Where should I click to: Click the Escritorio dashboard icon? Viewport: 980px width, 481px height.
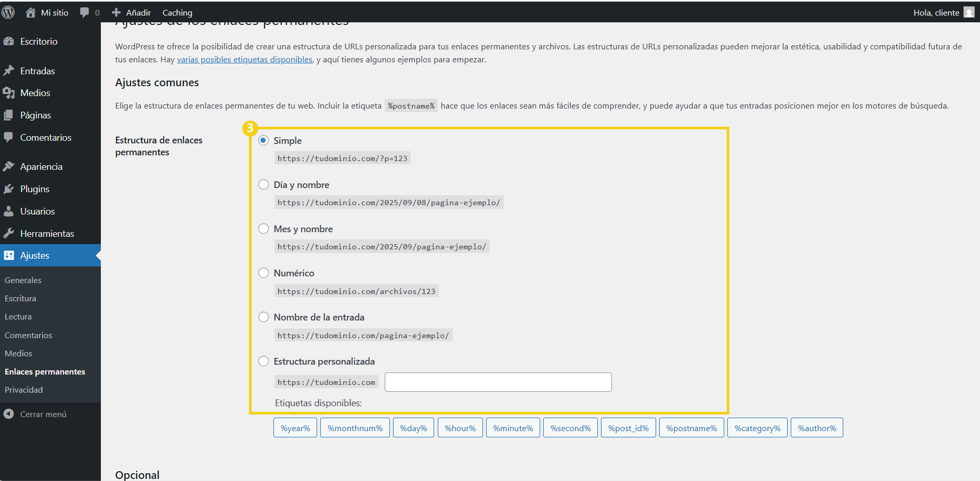9,42
